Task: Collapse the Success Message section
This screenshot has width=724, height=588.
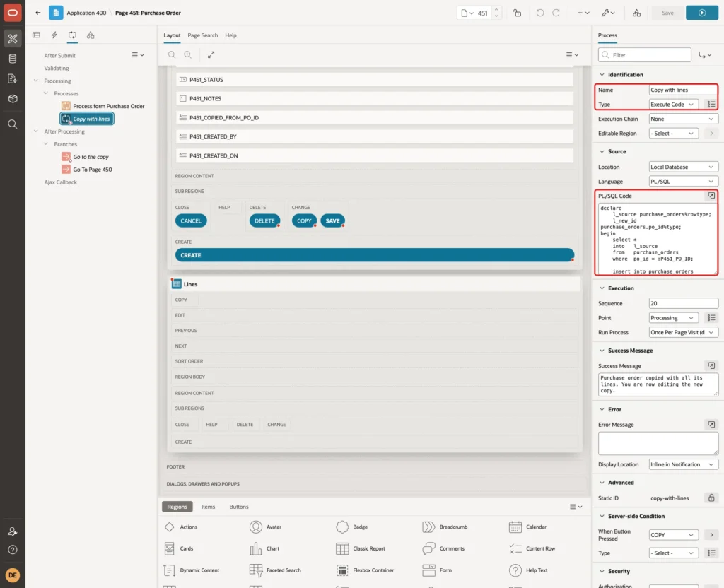Action: (x=602, y=351)
